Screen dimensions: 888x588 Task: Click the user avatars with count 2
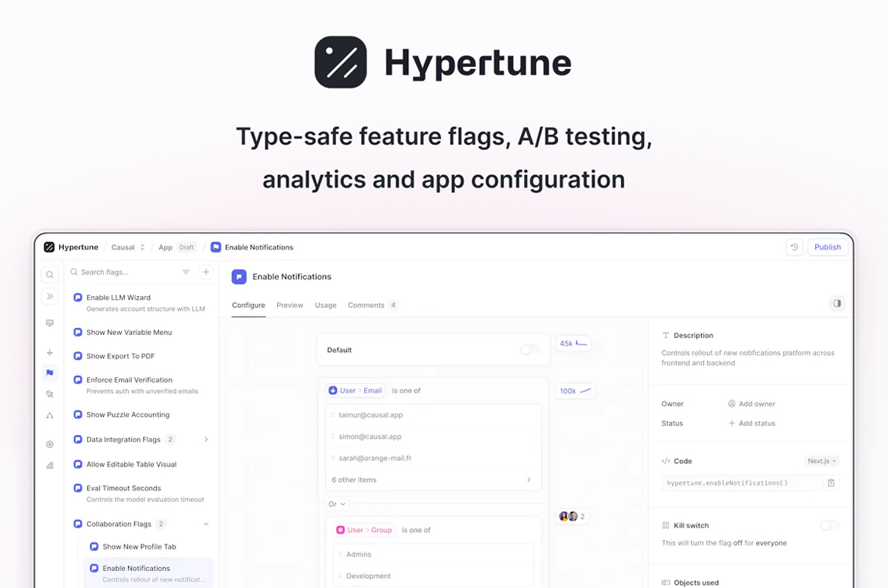(x=572, y=516)
